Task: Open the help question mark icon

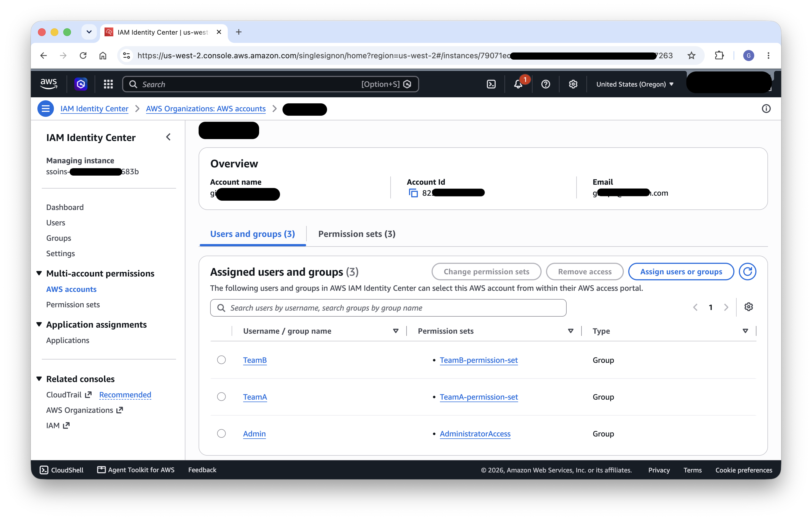Action: click(545, 84)
